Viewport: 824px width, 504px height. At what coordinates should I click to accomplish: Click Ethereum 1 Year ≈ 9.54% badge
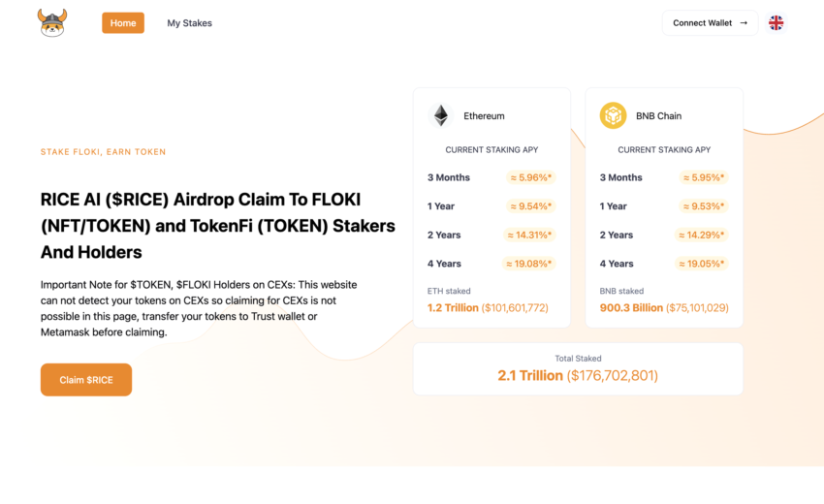coord(531,206)
